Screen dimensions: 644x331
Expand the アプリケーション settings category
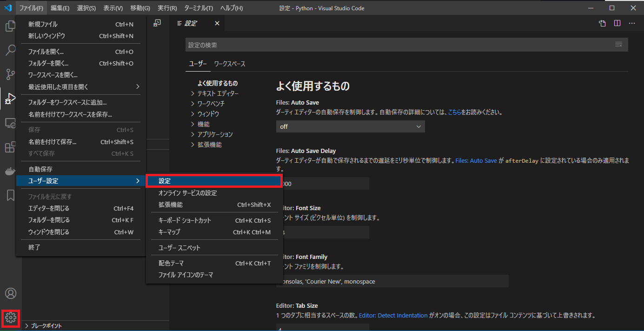(212, 134)
